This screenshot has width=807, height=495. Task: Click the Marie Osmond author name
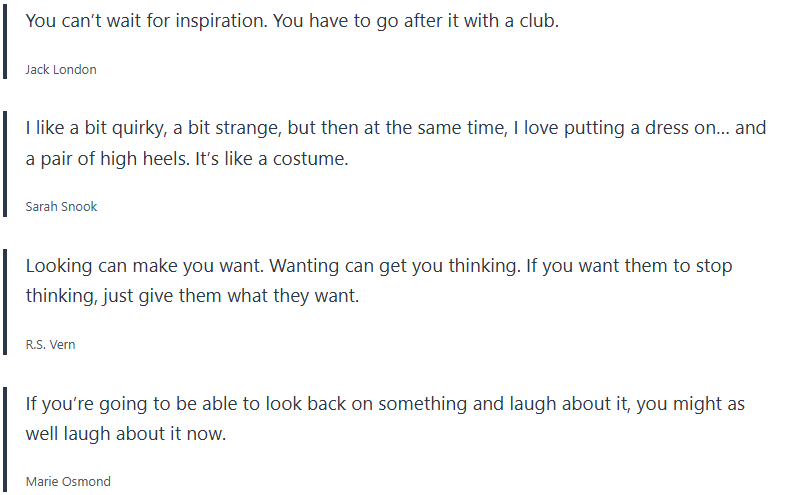[x=68, y=482]
